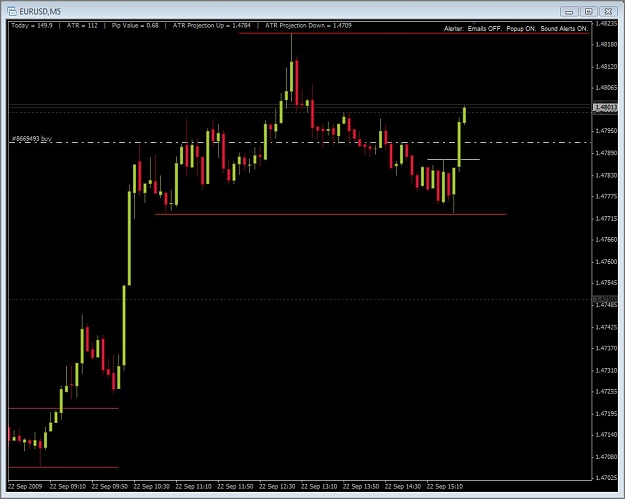Select the white dash-dot buy order line
The height and width of the screenshot is (499, 625).
coord(299,142)
